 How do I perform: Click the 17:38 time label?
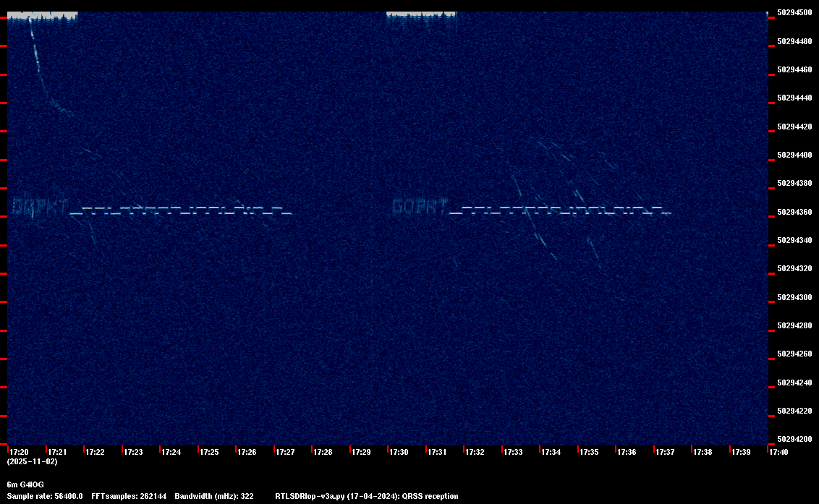(703, 452)
